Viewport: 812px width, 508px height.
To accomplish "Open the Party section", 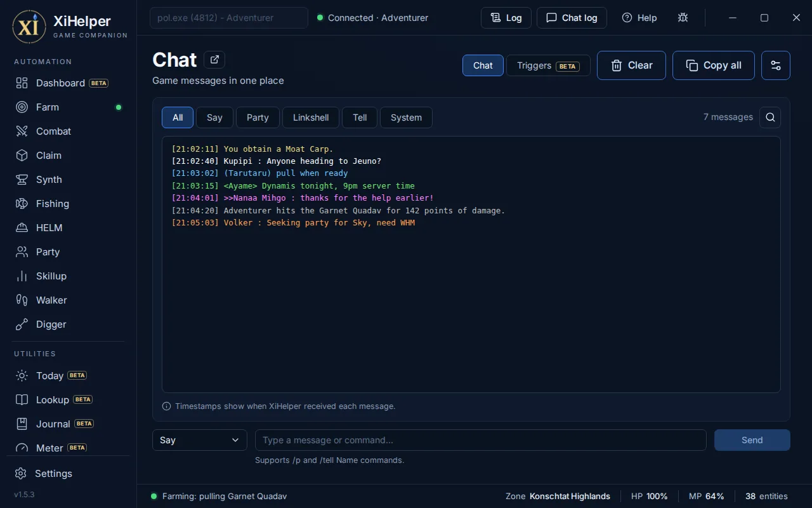I will point(68,252).
